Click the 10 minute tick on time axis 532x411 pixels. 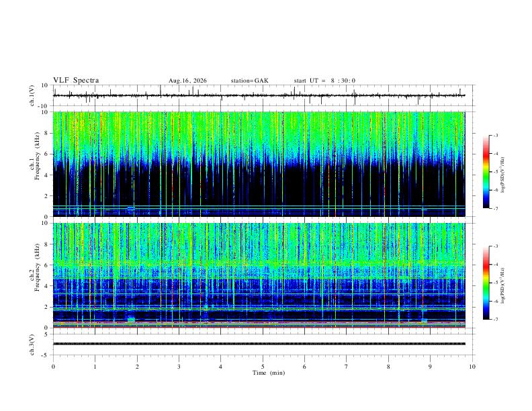tap(472, 367)
